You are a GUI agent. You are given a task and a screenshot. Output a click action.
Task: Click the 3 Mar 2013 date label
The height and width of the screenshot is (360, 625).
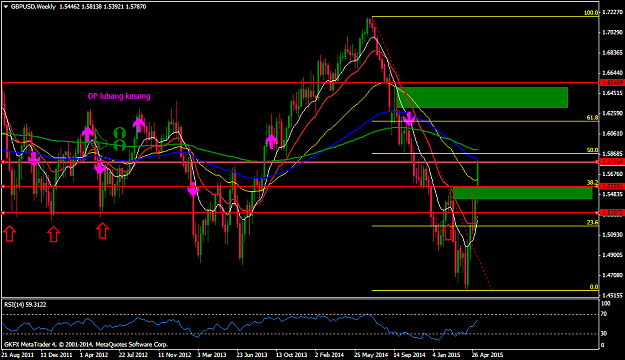click(212, 354)
